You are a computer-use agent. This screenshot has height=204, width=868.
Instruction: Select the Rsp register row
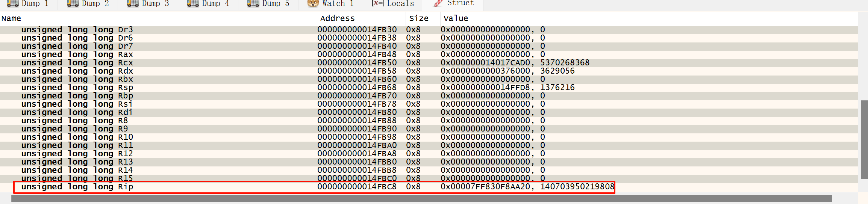click(x=429, y=88)
